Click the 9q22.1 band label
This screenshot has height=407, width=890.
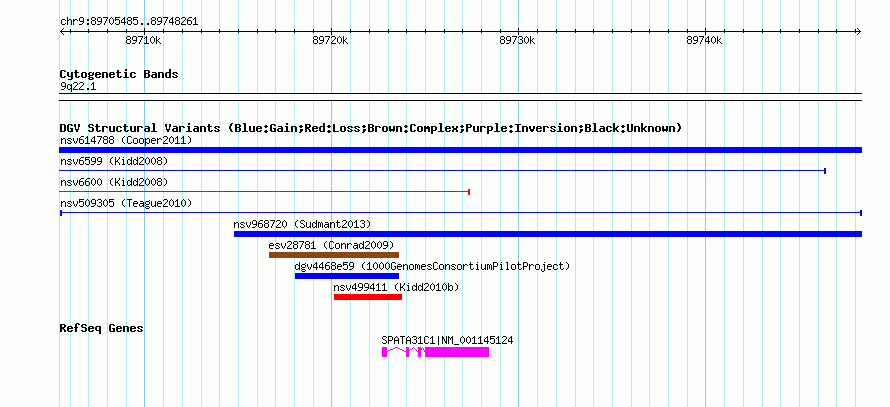(77, 86)
